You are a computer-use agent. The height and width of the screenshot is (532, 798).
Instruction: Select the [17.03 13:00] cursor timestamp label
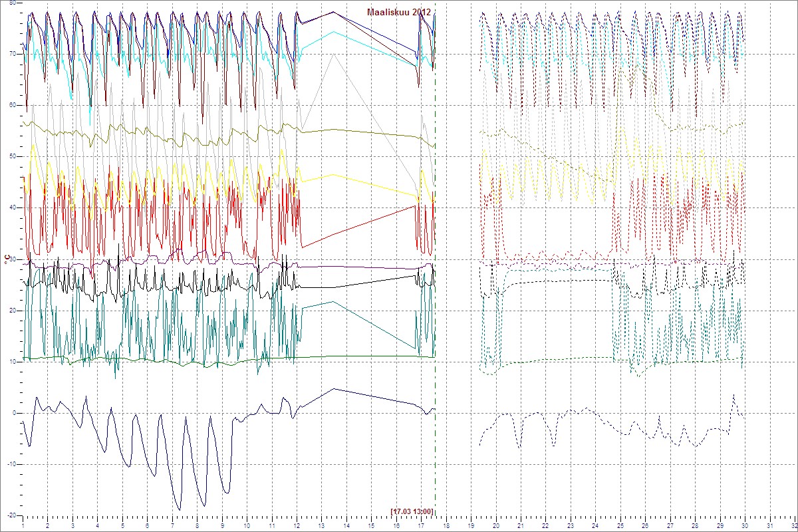pos(412,511)
